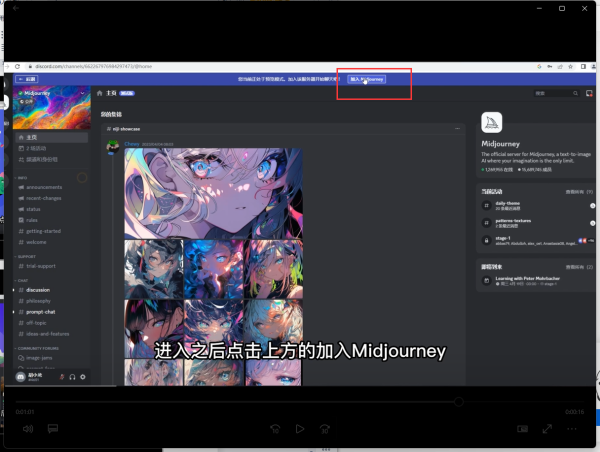Screen dimensions: 600x452
Task: View all events list link
Action: tap(579, 267)
